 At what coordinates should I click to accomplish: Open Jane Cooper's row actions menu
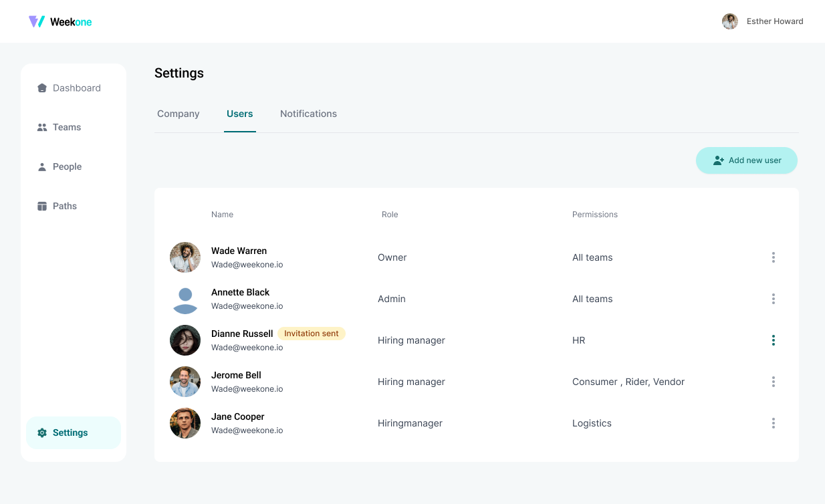click(x=773, y=423)
